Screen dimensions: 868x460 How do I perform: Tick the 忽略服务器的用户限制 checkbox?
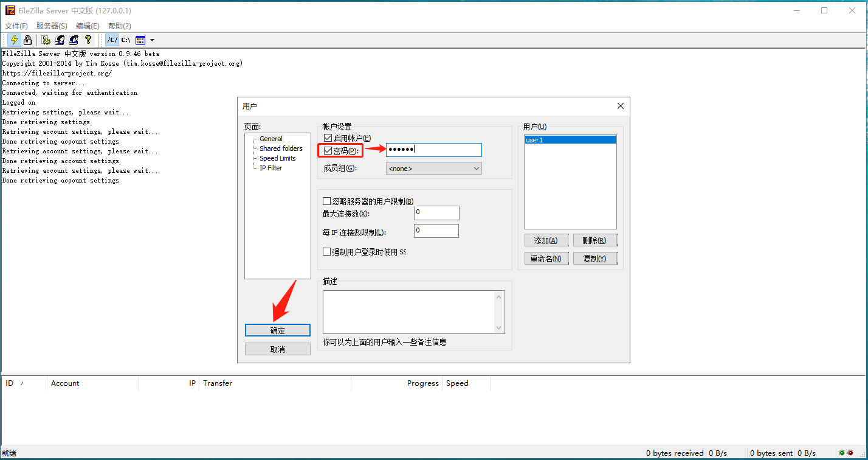coord(327,201)
